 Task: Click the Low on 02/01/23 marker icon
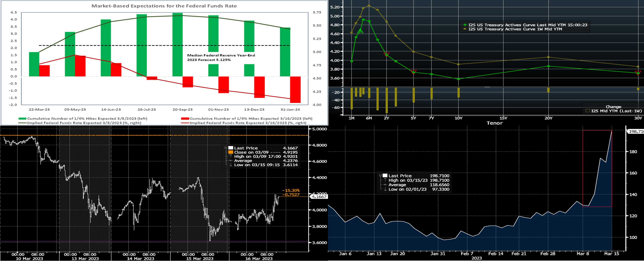click(x=385, y=189)
